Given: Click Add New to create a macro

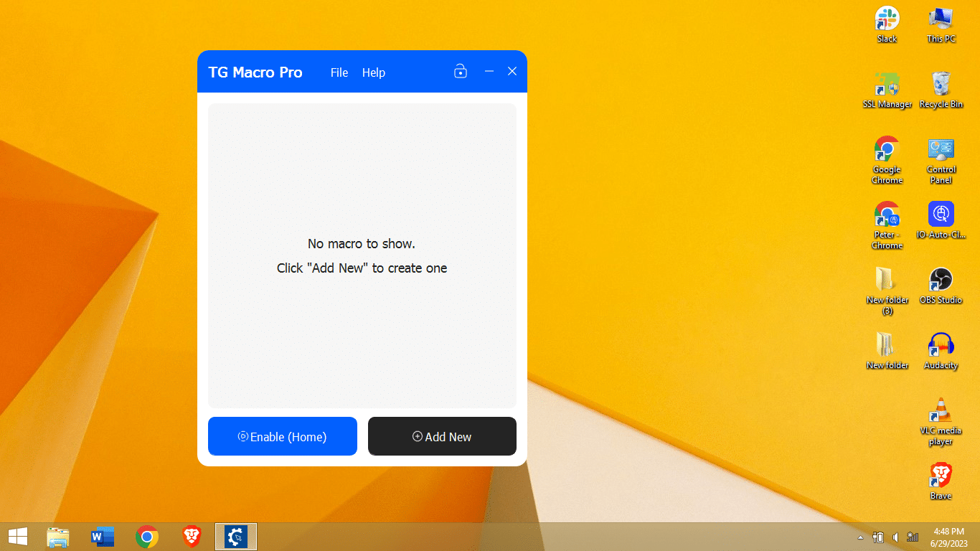Looking at the screenshot, I should click(442, 436).
